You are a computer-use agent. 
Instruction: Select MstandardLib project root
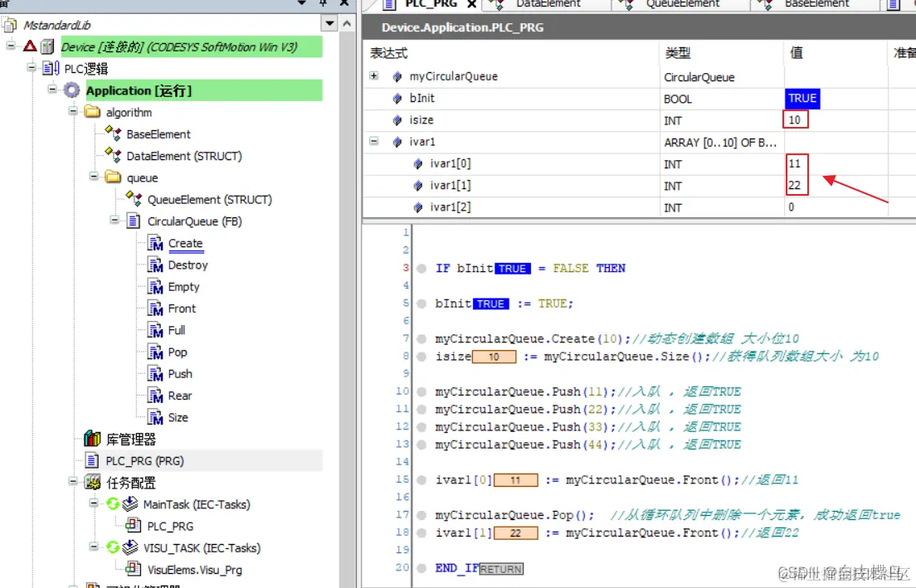point(56,25)
